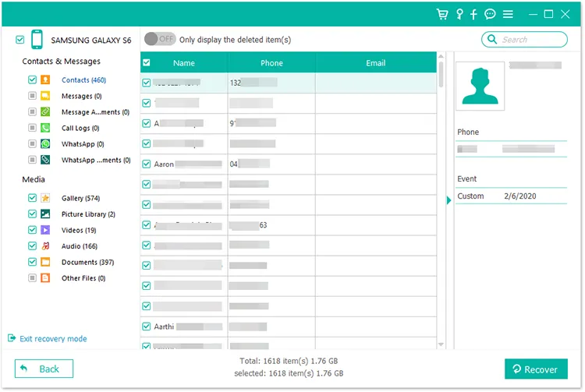The width and height of the screenshot is (585, 392).
Task: Switch on only display deleted items toggle
Action: point(160,39)
